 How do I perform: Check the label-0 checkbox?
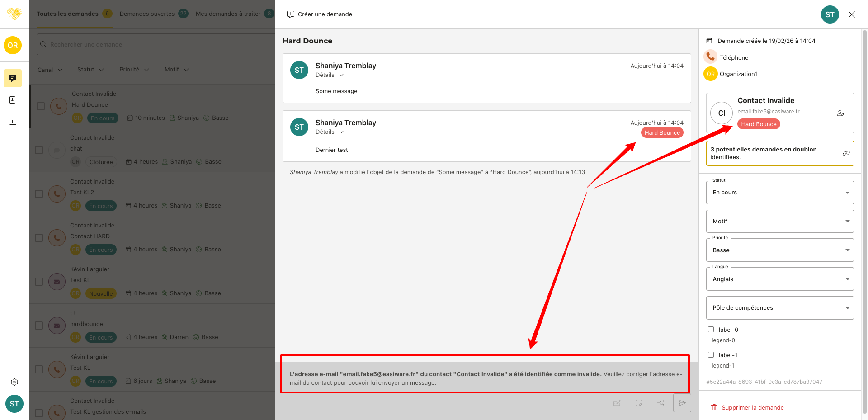click(x=711, y=330)
